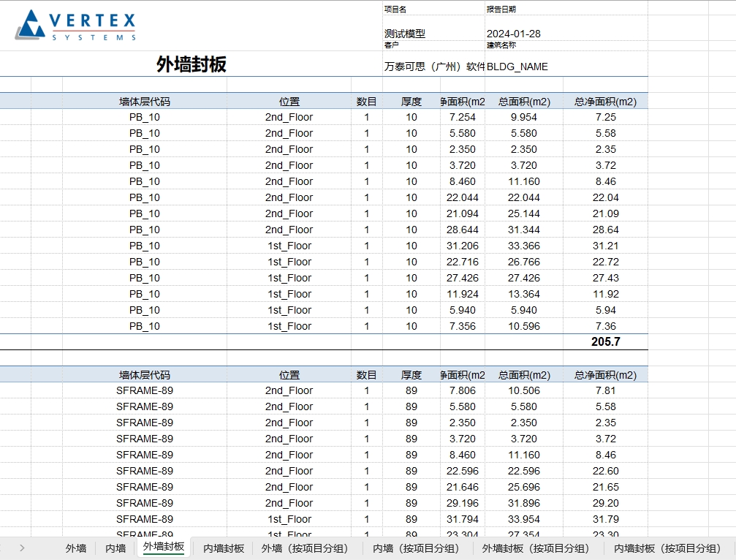
Task: Select the cell with value 11.924
Action: (463, 294)
